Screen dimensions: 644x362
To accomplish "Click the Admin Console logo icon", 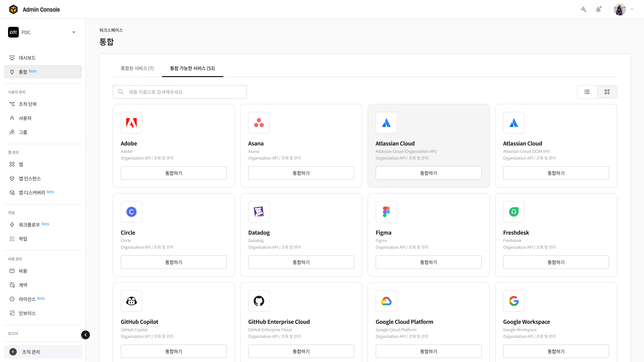I will 13,9.
